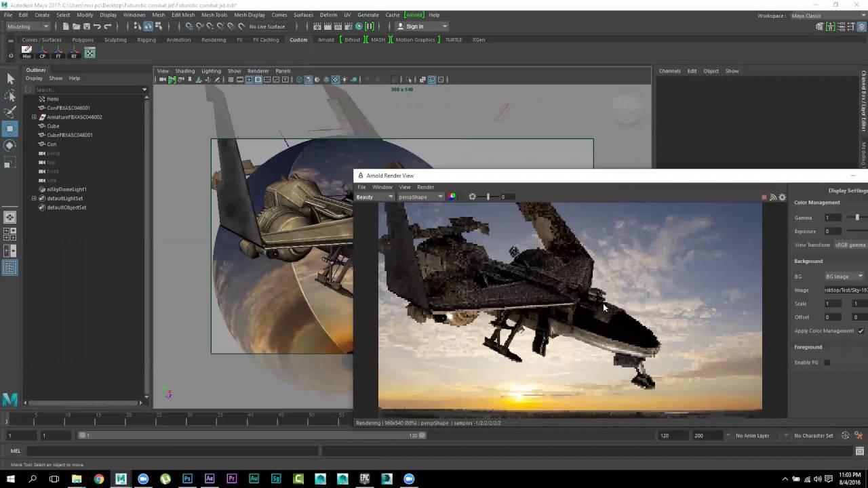Screen dimensions: 868x488
Task: Open the sRGB gamma View Transform dropdown
Action: pos(850,245)
